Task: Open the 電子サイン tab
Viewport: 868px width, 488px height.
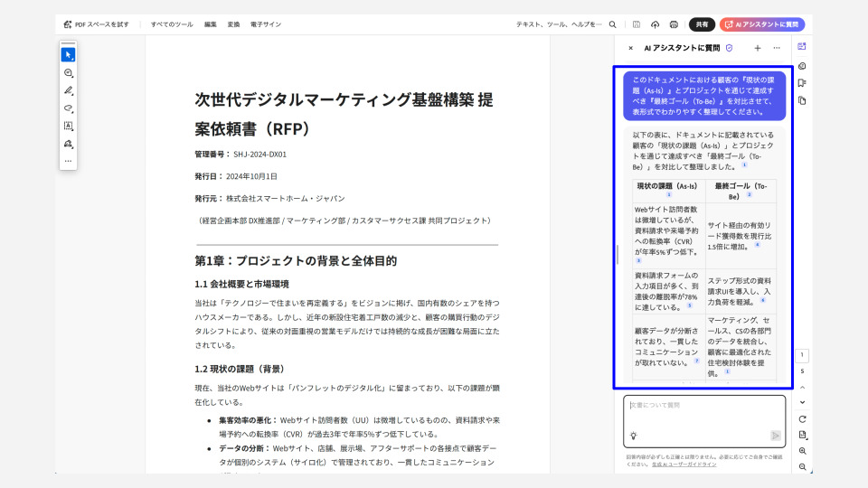Action: point(266,24)
